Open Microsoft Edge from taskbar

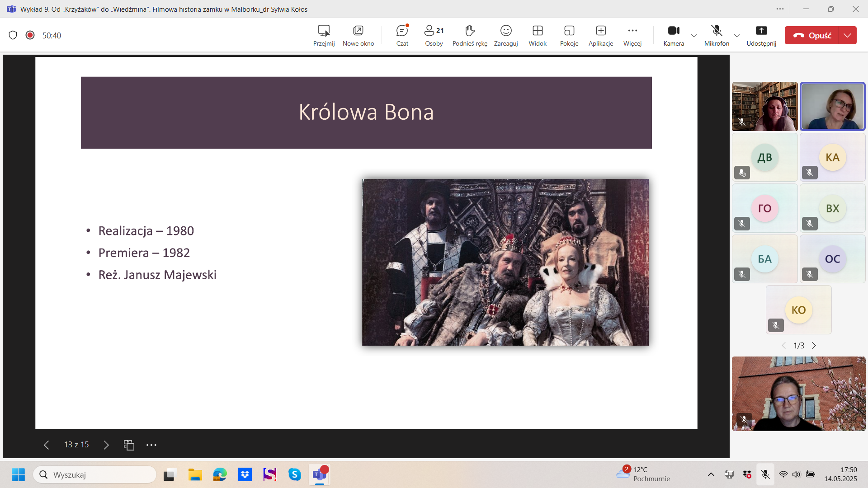[220, 474]
